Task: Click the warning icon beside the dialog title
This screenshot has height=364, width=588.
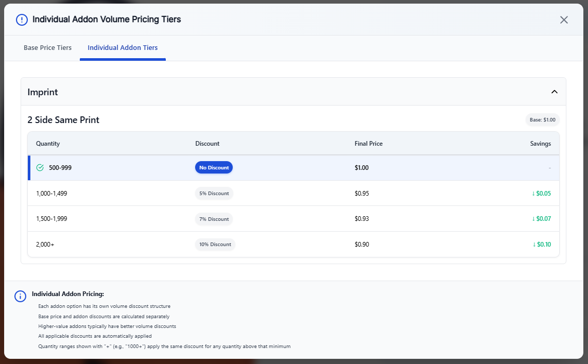Action: [21, 19]
